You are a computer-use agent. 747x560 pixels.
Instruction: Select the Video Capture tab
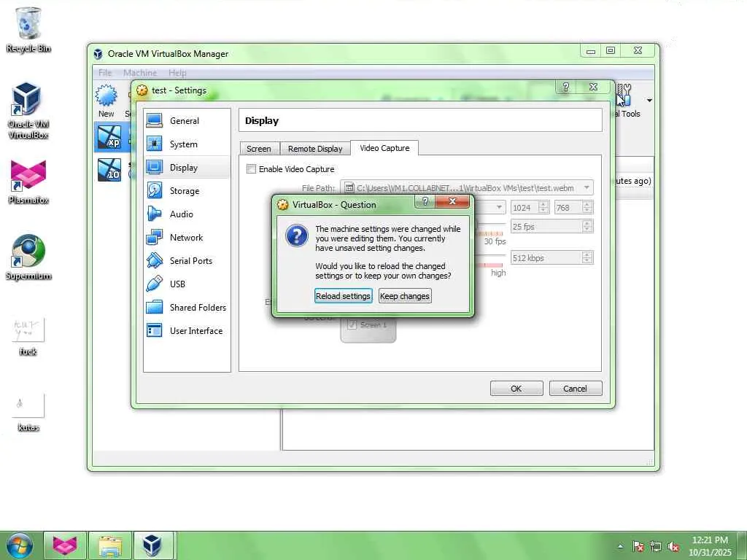pyautogui.click(x=384, y=148)
